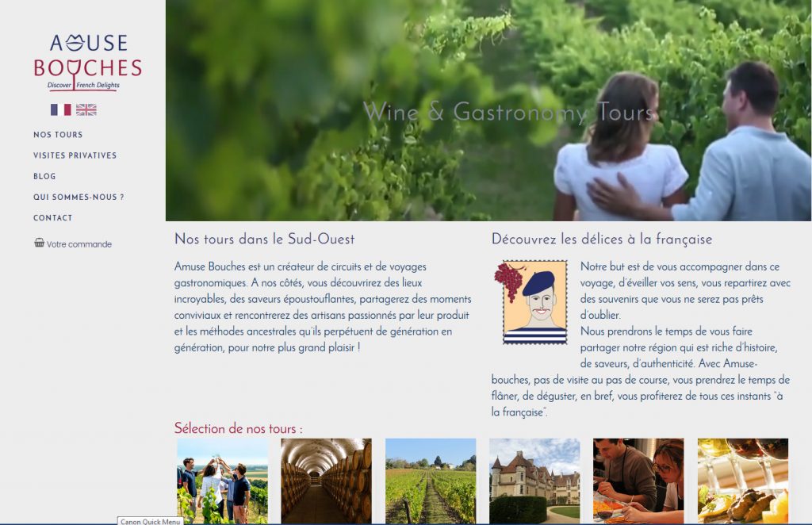Open the wine and food plate thumbnail

[743, 481]
